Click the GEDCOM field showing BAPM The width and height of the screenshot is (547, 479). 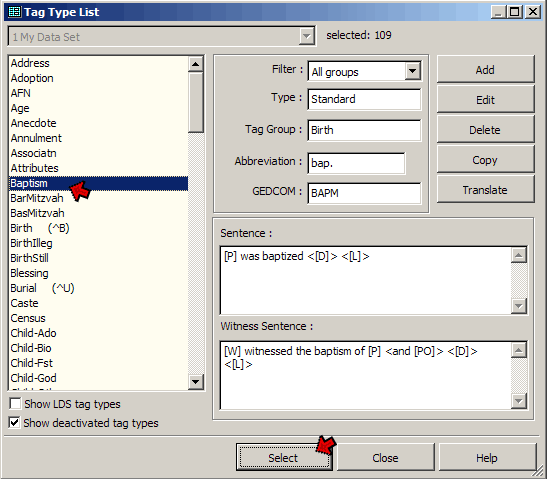(x=364, y=193)
